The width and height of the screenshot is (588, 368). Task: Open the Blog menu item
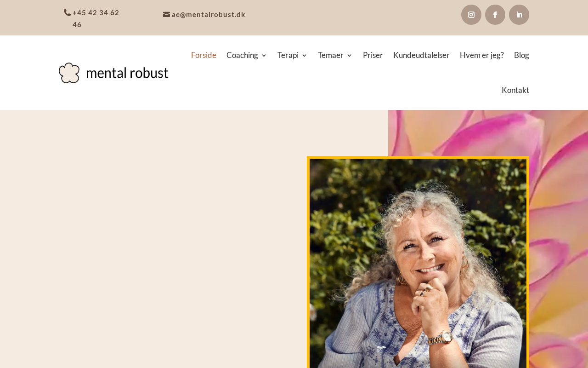click(x=521, y=55)
